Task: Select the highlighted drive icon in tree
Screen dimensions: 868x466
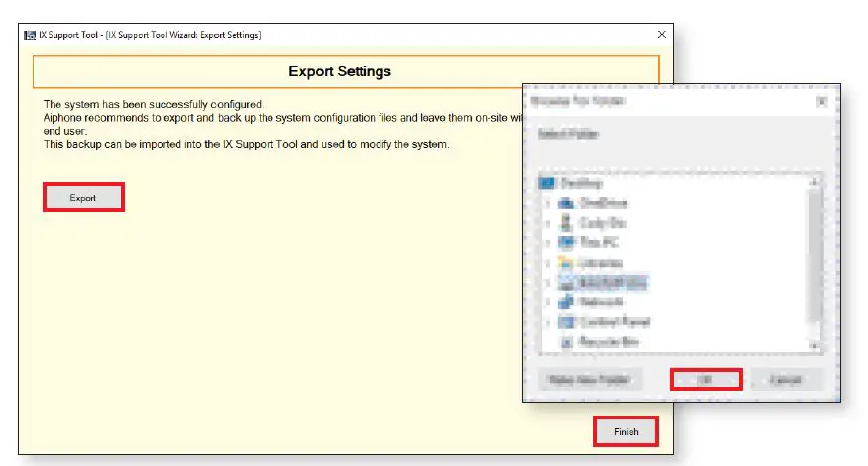Action: (x=566, y=283)
